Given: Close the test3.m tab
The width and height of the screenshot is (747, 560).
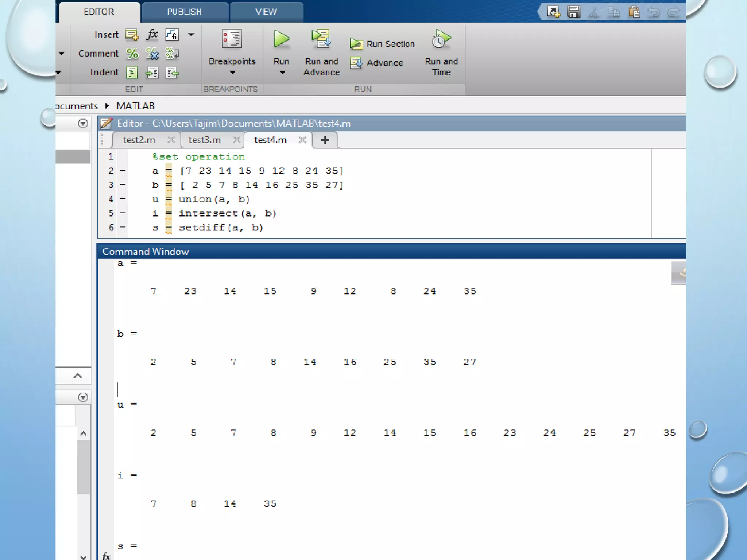Looking at the screenshot, I should coord(237,140).
